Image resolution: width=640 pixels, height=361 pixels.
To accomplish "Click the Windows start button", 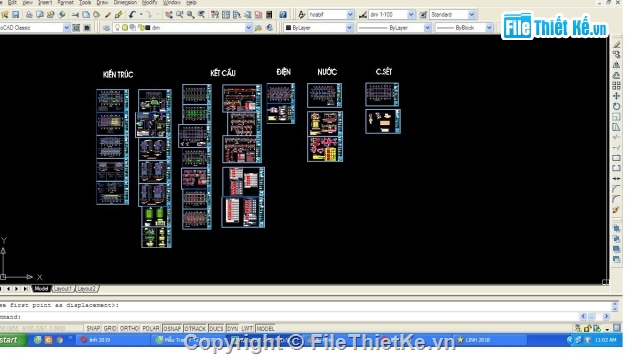I will (13, 340).
